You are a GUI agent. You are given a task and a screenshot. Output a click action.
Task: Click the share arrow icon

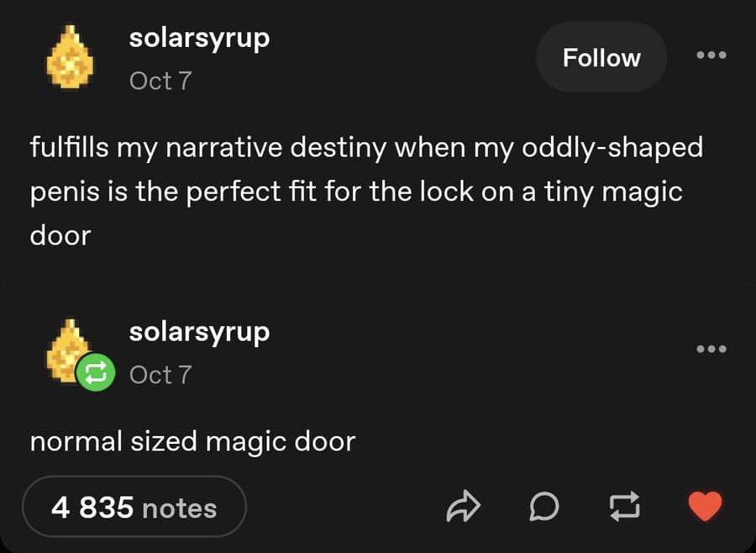click(464, 506)
